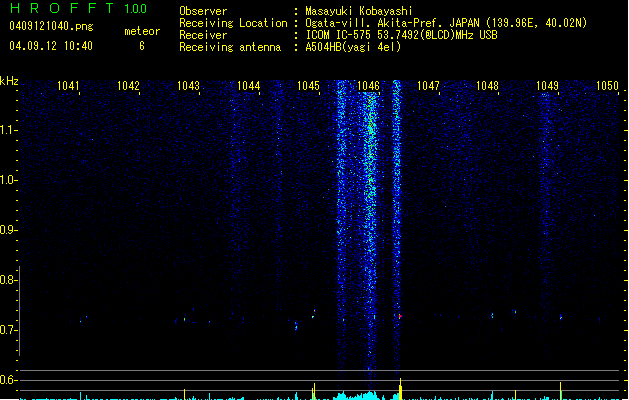Image resolution: width=629 pixels, height=400 pixels.
Task: Click frequency axis label 1.0
Action: (x=8, y=180)
